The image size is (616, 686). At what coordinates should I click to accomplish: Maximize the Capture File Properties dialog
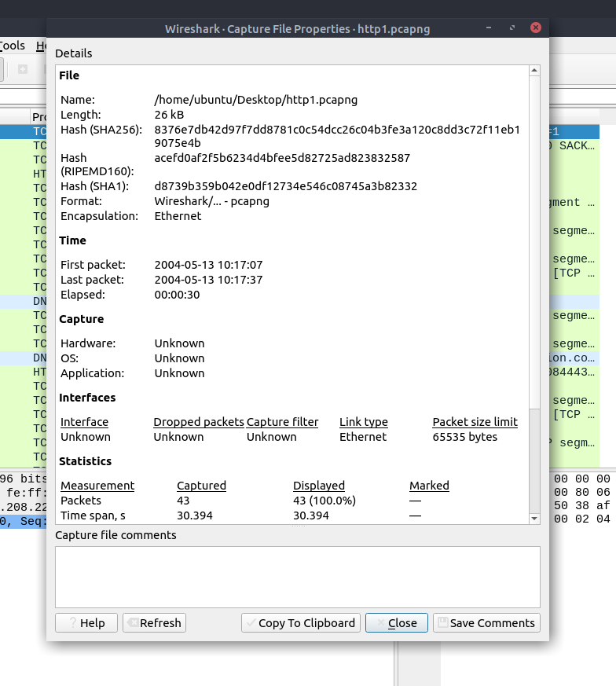511,28
